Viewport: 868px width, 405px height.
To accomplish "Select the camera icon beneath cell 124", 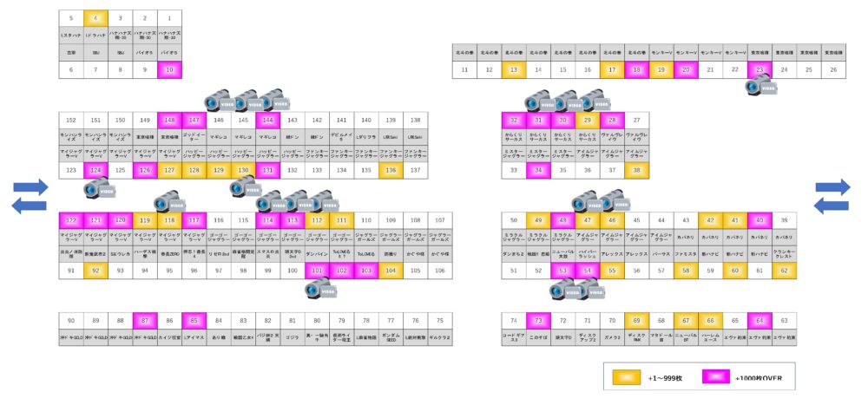I will (99, 188).
